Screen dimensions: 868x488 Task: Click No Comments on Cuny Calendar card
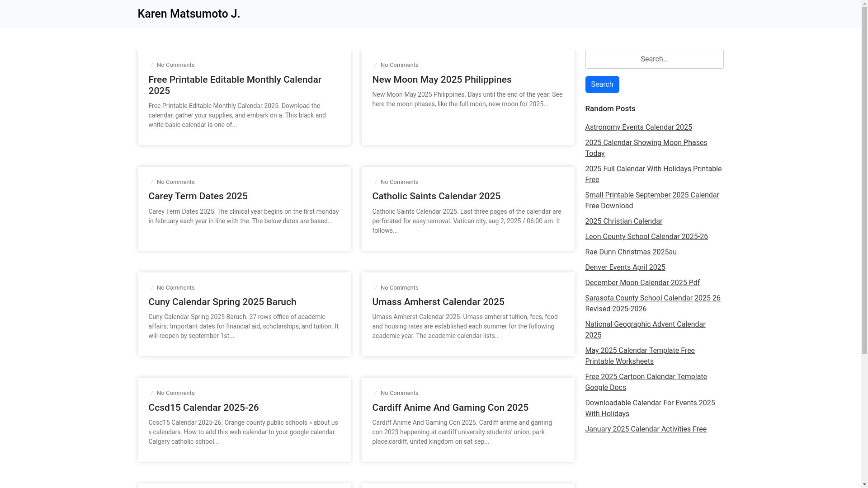click(175, 288)
